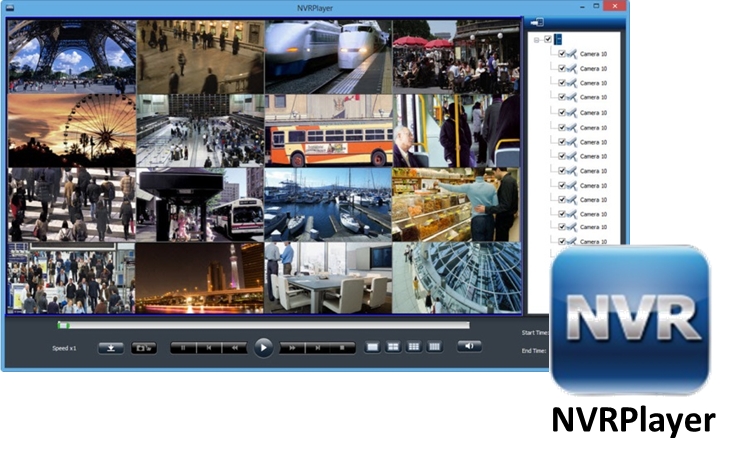
Task: Click the panel icon above the camera tree
Action: point(537,22)
